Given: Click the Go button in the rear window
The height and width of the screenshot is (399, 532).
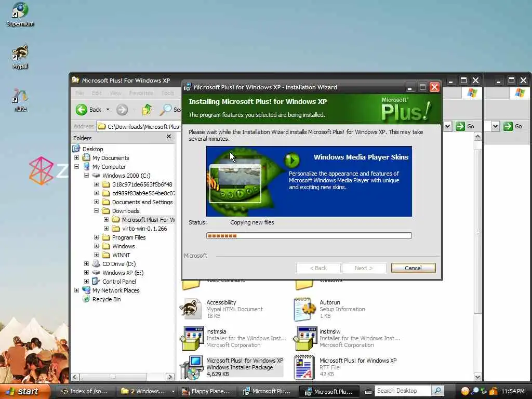Looking at the screenshot, I should [513, 126].
